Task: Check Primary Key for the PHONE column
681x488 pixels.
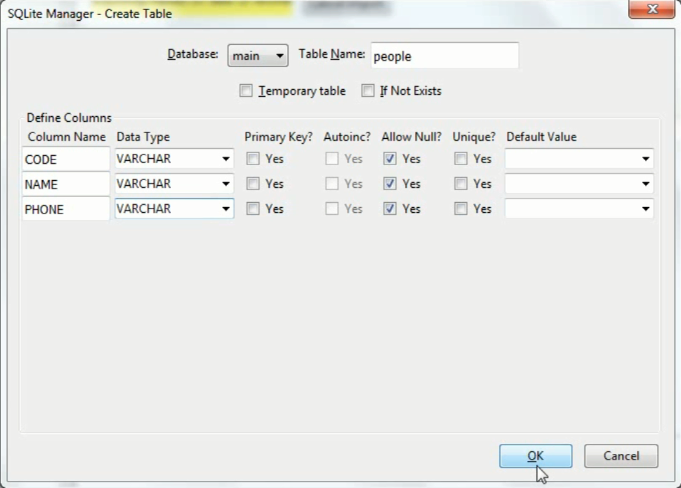Action: click(253, 209)
